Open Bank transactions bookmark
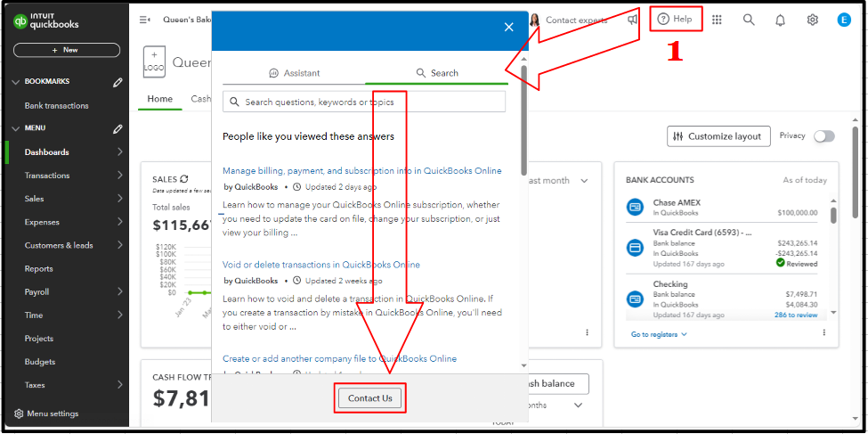 tap(56, 105)
